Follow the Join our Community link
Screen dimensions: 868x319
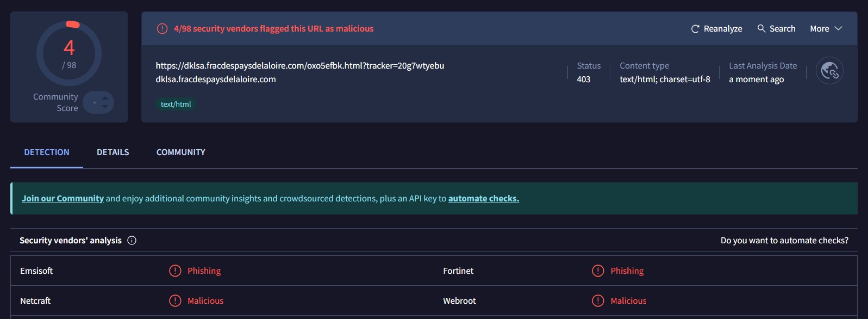63,199
